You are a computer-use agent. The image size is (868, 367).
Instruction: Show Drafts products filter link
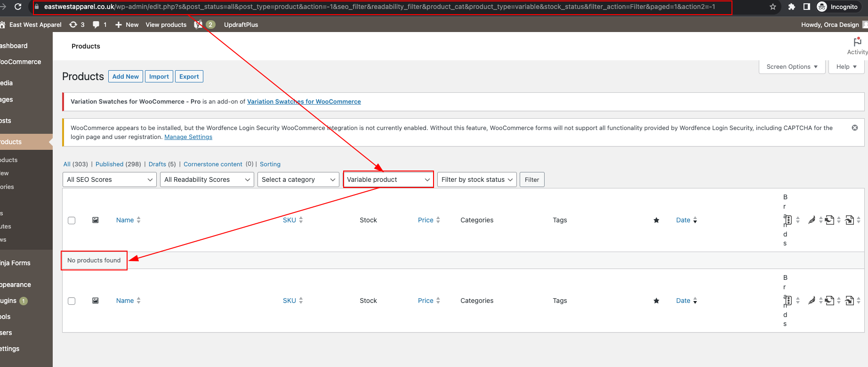click(x=157, y=164)
